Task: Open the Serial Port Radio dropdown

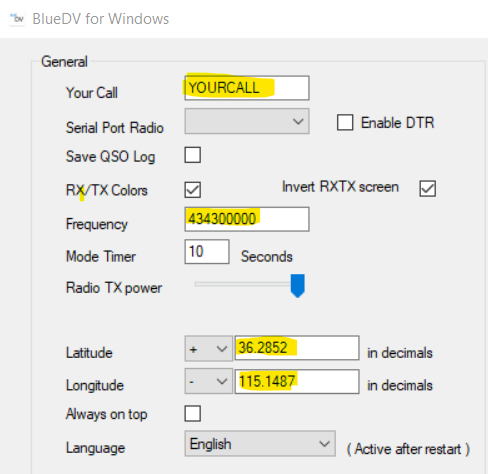Action: click(247, 121)
